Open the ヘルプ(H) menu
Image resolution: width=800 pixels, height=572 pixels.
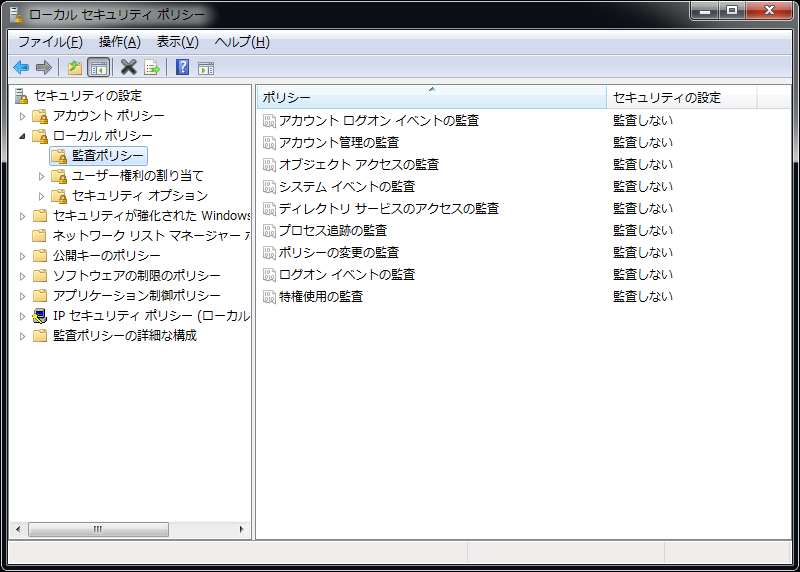coord(242,42)
